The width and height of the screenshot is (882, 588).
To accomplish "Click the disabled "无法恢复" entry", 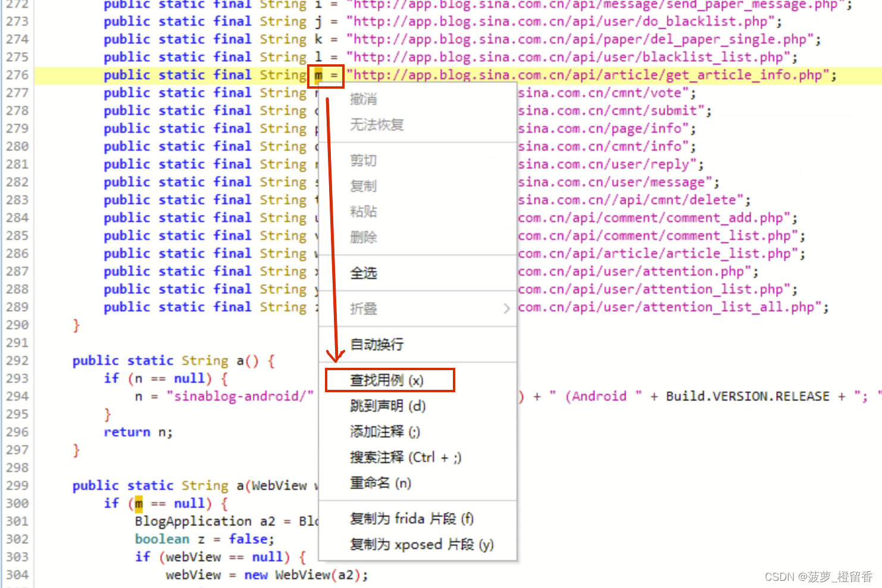I will pos(376,125).
